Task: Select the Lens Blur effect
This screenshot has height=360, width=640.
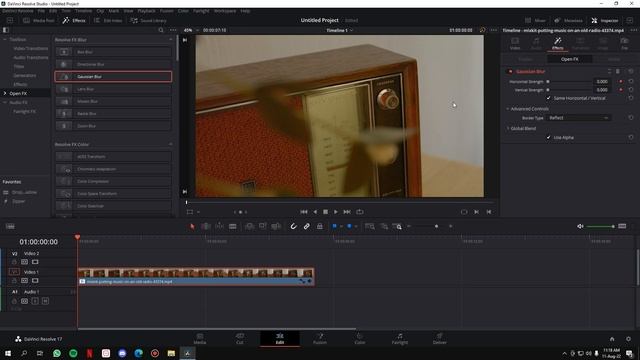Action: click(113, 89)
